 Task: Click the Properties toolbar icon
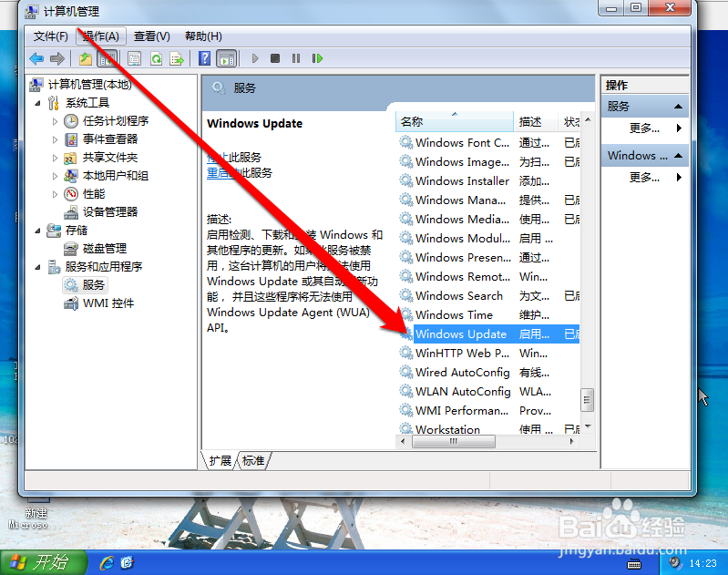click(134, 58)
